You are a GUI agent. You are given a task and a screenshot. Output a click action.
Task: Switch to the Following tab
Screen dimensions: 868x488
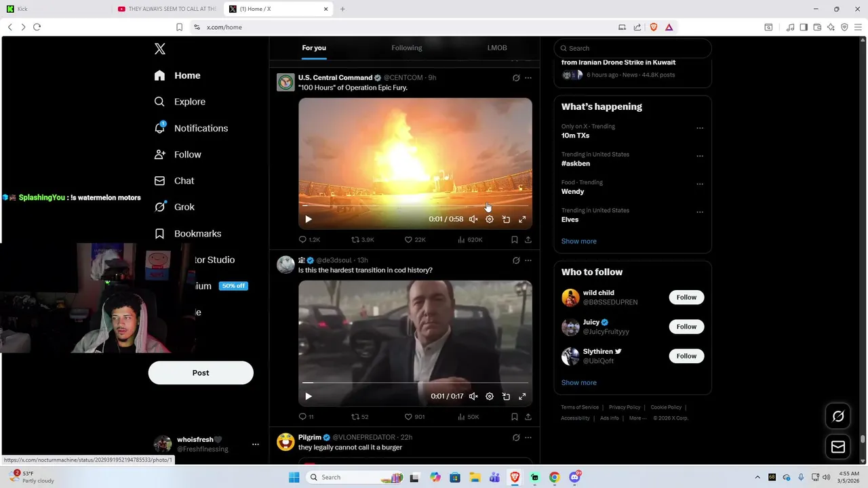point(406,47)
